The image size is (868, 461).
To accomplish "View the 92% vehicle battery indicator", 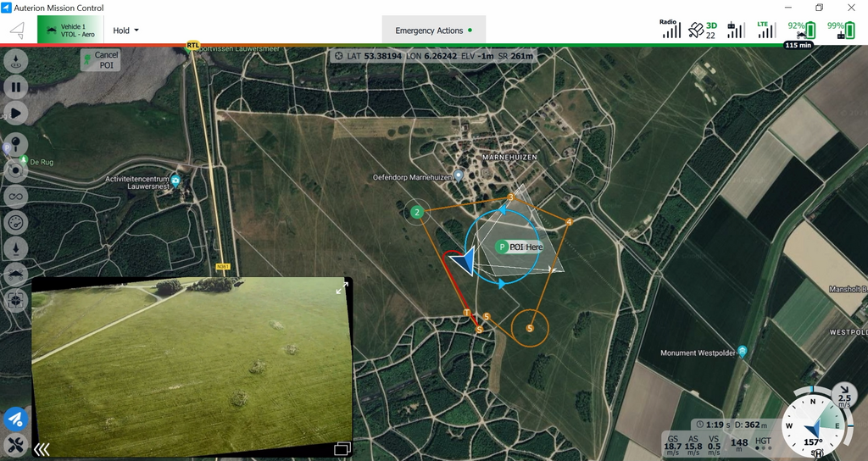I will (802, 30).
